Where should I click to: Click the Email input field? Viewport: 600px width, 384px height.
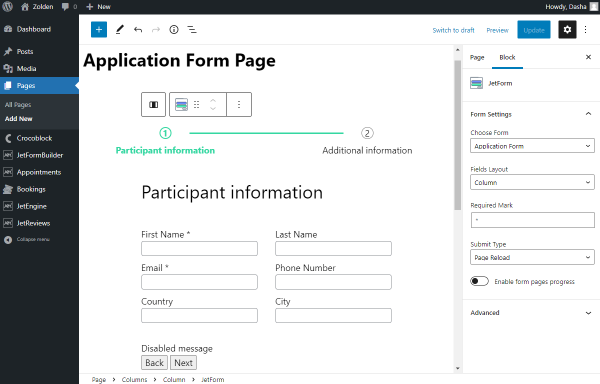coord(199,282)
